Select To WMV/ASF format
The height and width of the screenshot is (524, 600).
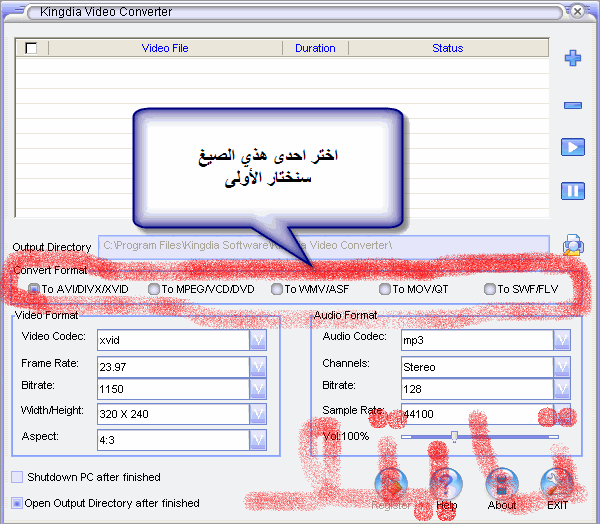[x=276, y=289]
